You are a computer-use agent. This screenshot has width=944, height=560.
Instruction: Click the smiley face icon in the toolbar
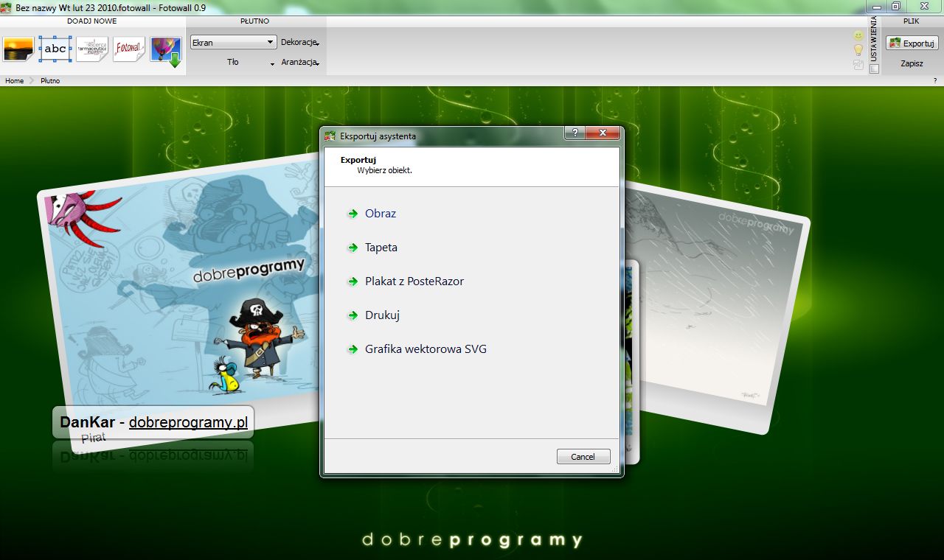858,35
